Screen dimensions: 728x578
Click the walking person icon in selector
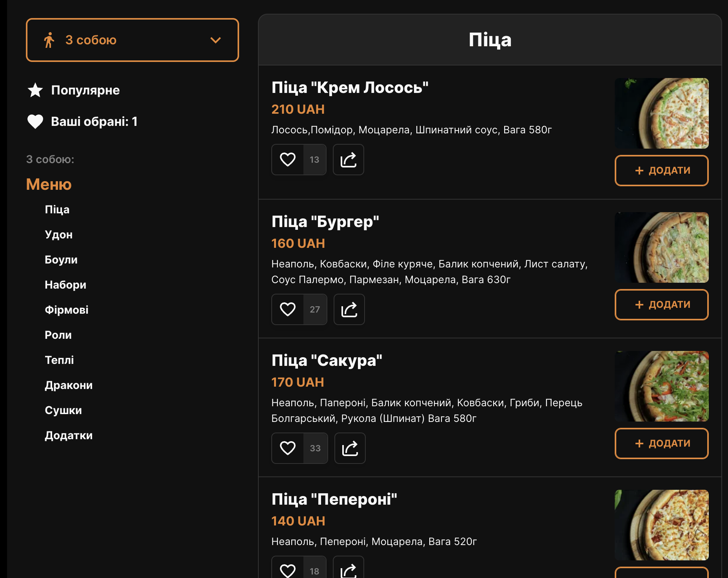[49, 40]
